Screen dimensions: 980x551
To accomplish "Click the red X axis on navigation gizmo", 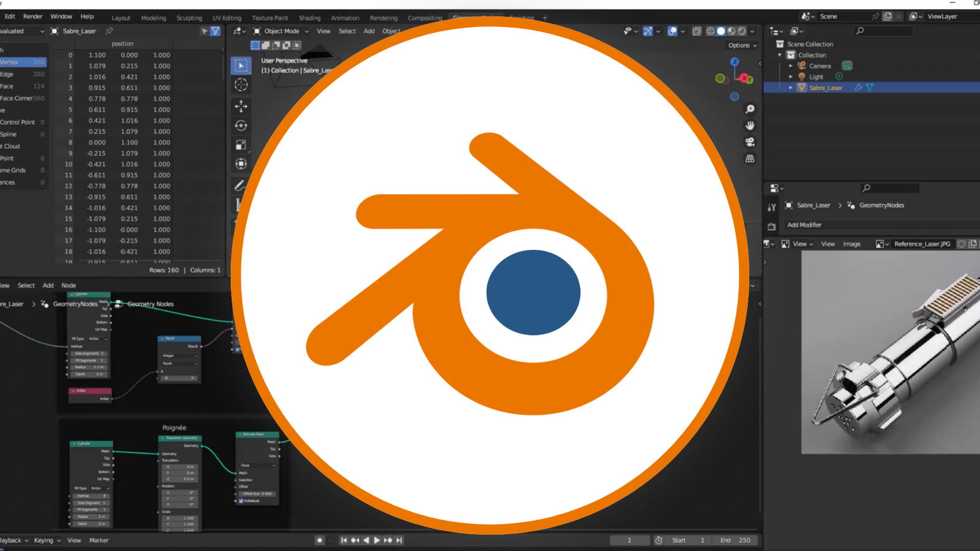I will [x=745, y=78].
